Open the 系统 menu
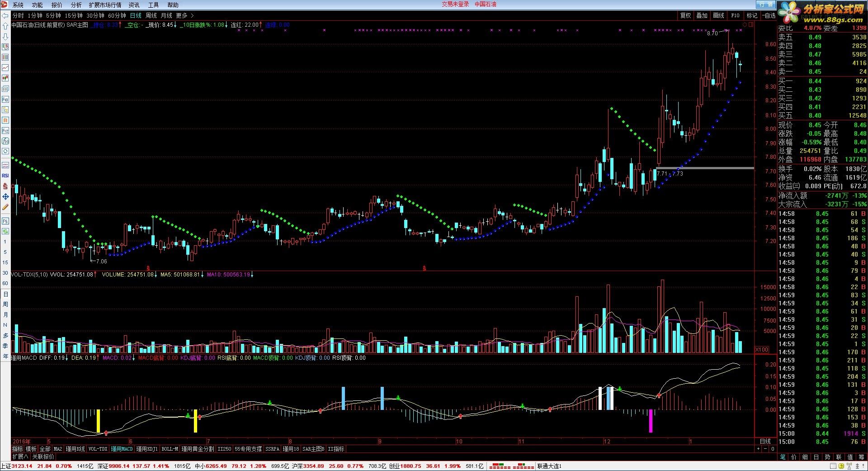 pyautogui.click(x=18, y=5)
